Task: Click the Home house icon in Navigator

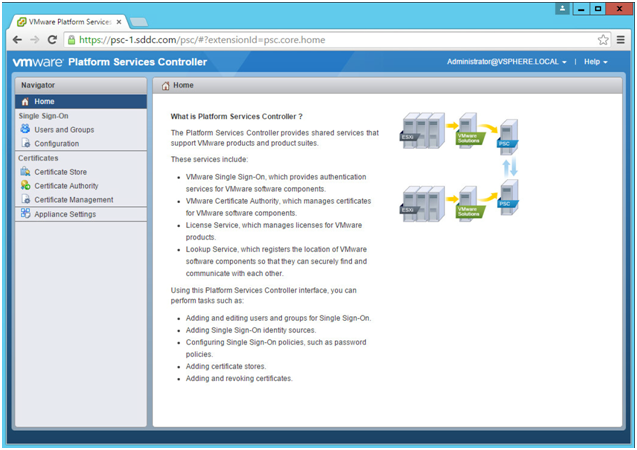Action: (x=25, y=102)
